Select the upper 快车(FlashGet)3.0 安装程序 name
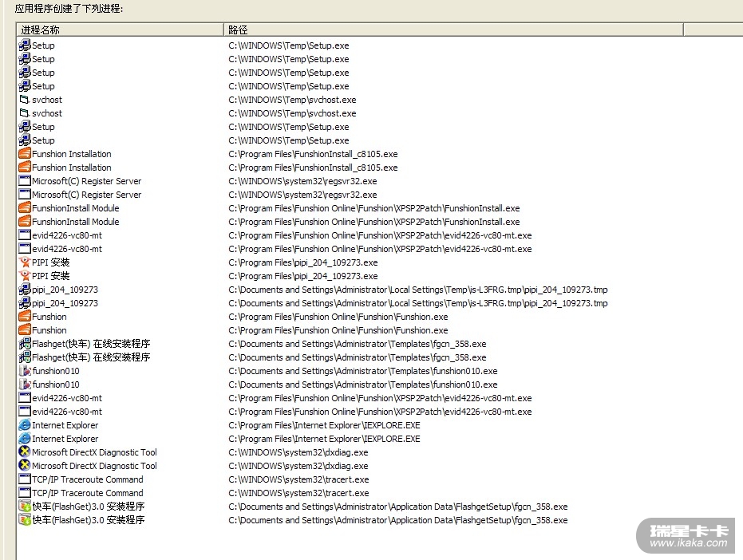743x560 pixels. pos(89,507)
